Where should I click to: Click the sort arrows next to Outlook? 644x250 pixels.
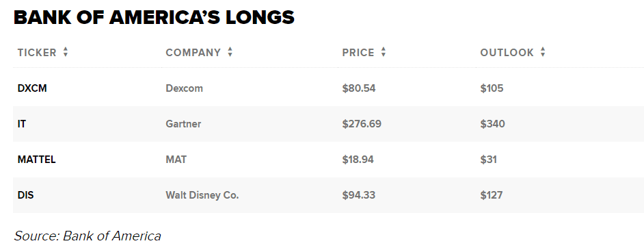(543, 52)
